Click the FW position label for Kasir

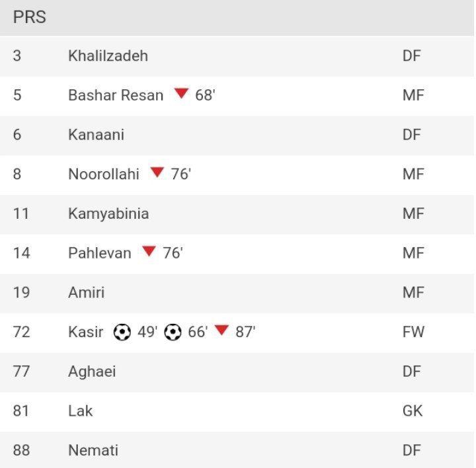click(412, 332)
